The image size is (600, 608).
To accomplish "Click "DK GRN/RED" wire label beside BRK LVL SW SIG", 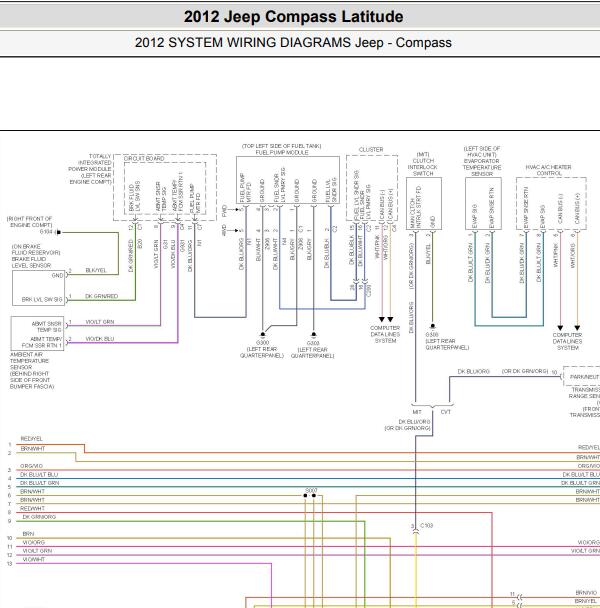I will point(101,296).
